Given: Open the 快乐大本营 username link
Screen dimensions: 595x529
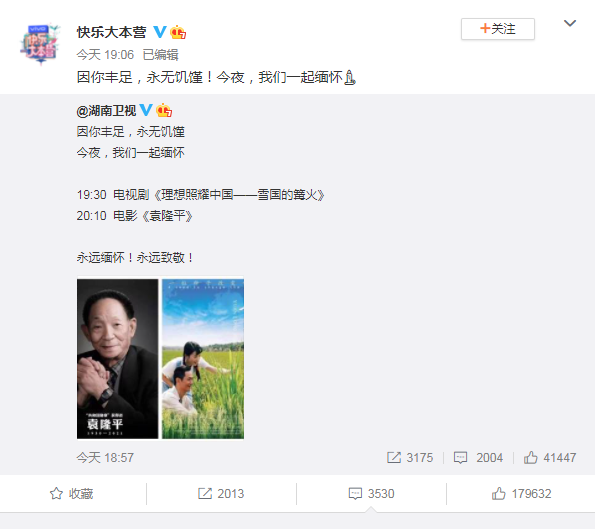Looking at the screenshot, I should 112,32.
